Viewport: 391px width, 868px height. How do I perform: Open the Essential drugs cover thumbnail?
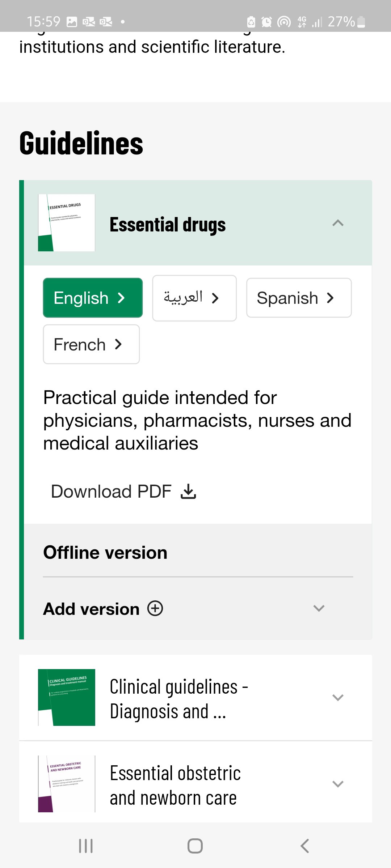67,223
